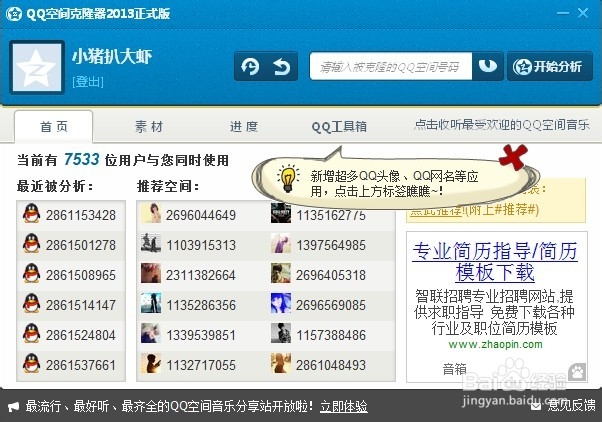
Task: Click avatar thumbnail of 1103915313
Action: tap(151, 243)
